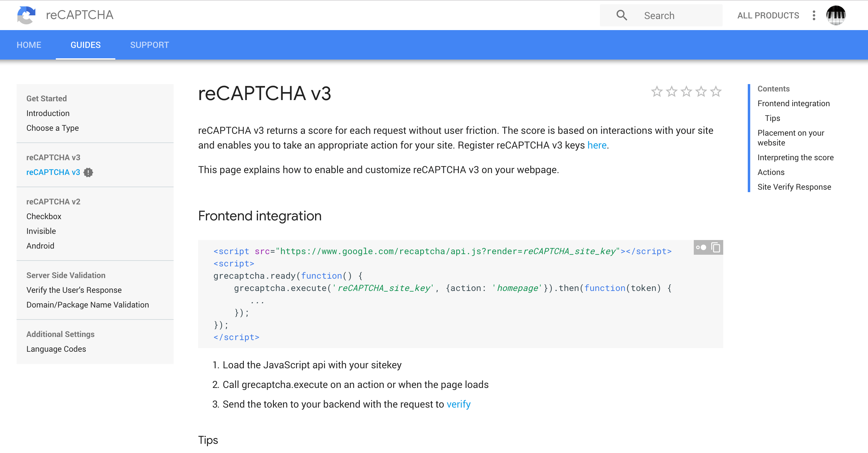
Task: Open the SUPPORT tab
Action: [x=149, y=44]
